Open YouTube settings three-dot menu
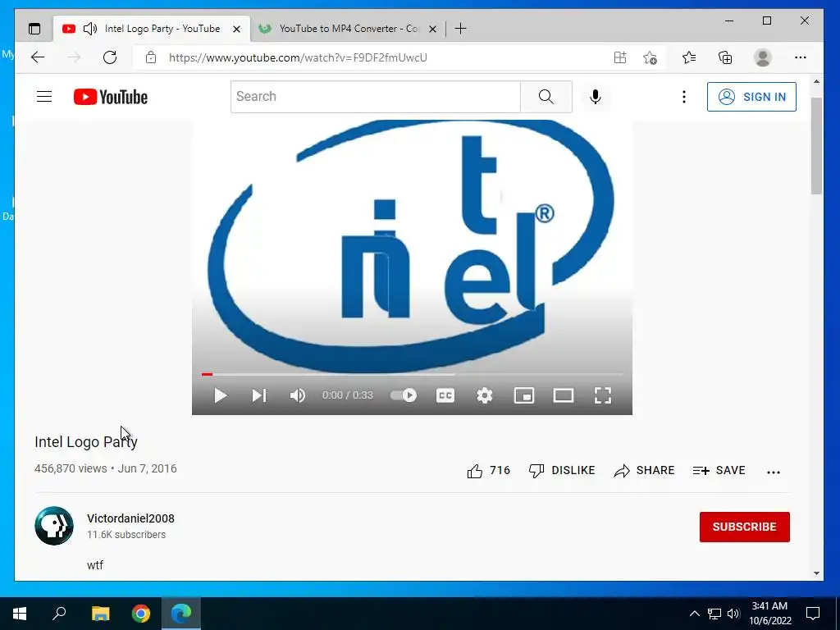 click(683, 97)
